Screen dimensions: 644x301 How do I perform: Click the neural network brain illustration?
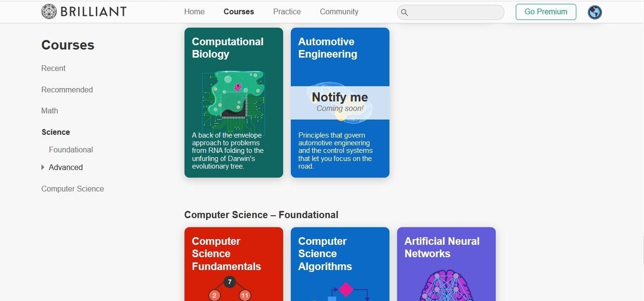tap(446, 287)
